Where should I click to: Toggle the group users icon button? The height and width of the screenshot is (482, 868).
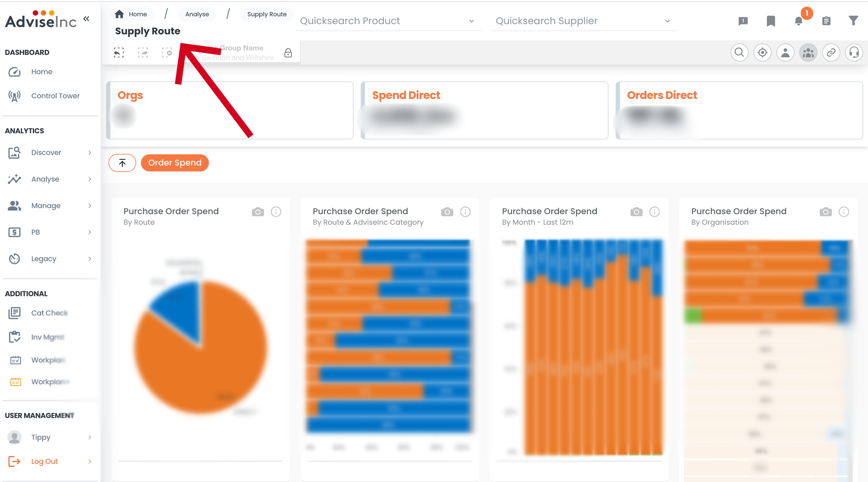click(808, 52)
